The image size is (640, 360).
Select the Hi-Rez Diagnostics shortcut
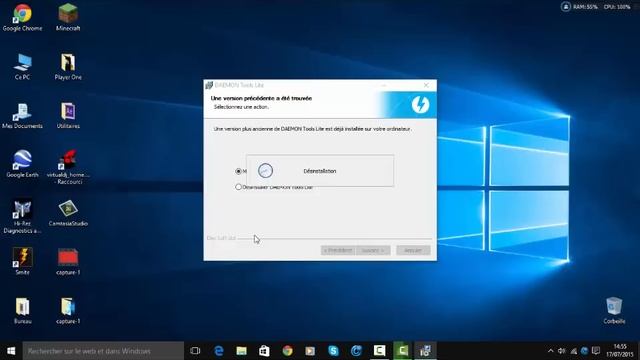[x=22, y=217]
